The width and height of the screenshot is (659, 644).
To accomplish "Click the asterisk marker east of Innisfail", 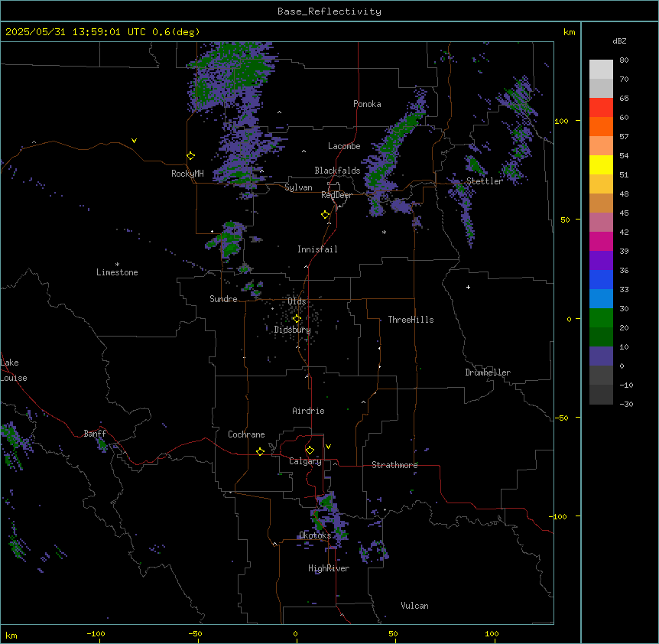I will 384,232.
